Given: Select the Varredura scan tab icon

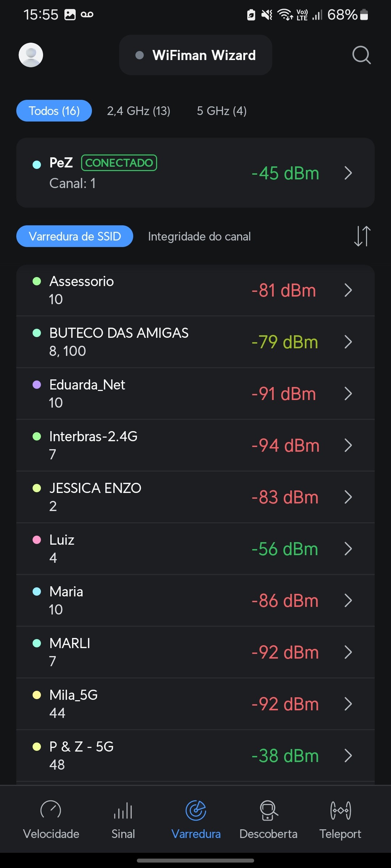Looking at the screenshot, I should 196,810.
